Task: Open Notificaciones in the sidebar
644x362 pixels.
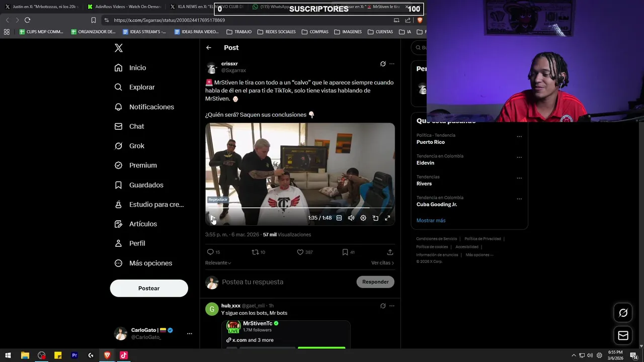Action: click(144, 107)
